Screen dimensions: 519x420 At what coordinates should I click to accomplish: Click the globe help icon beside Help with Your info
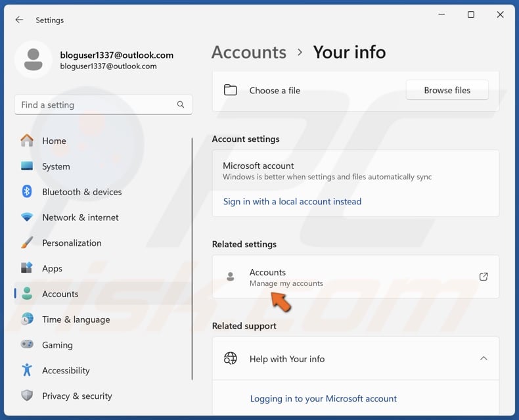click(231, 358)
